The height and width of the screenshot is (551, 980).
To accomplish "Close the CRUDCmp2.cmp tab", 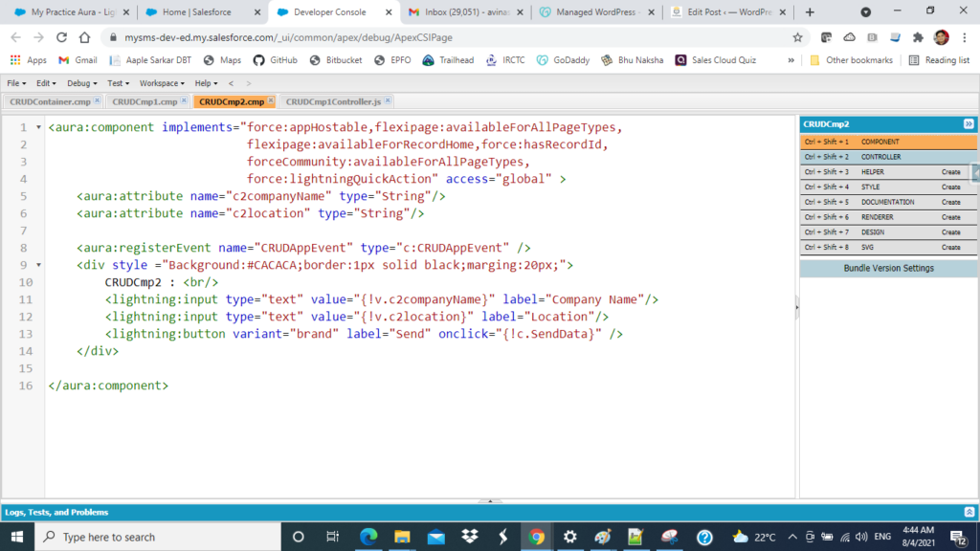I will (271, 99).
